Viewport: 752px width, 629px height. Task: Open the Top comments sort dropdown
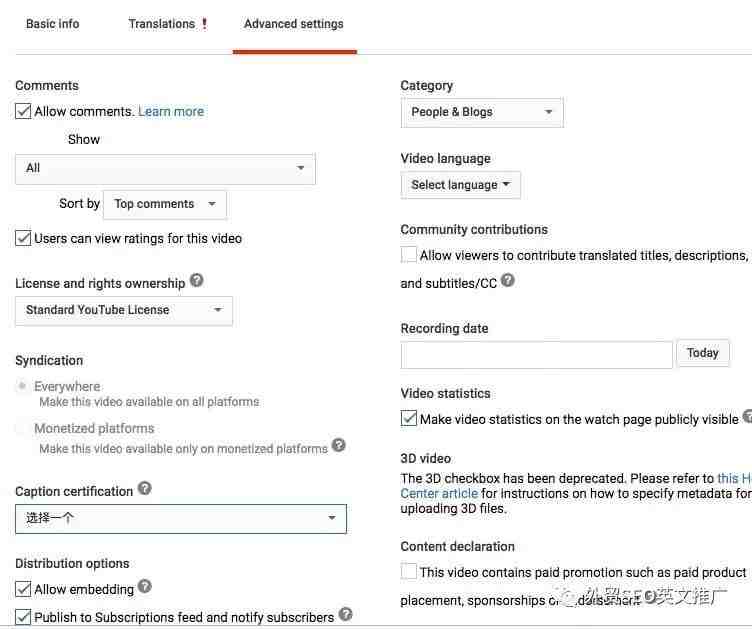pos(165,205)
